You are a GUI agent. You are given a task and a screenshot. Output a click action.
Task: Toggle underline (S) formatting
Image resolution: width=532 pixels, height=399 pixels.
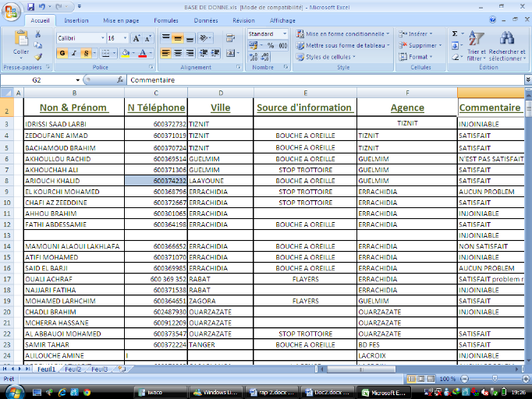(x=85, y=54)
